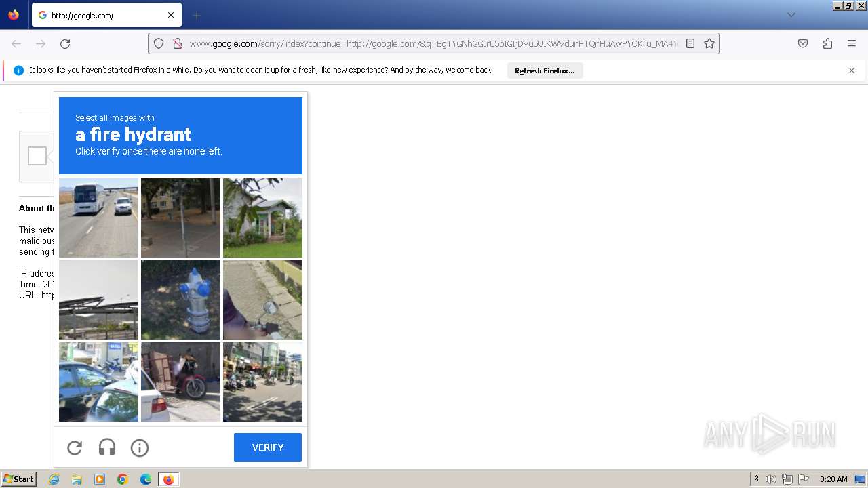The height and width of the screenshot is (488, 868).
Task: Open Windows Media Player from taskbar
Action: pyautogui.click(x=100, y=479)
